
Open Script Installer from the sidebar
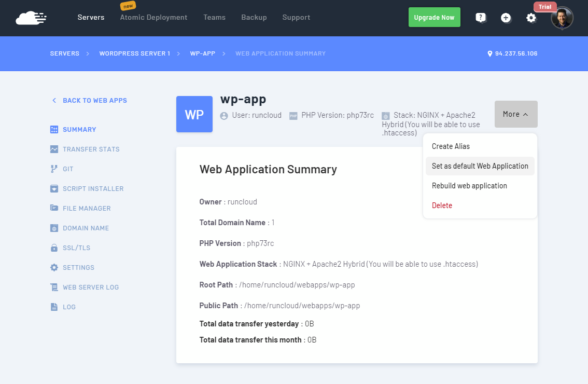(93, 189)
